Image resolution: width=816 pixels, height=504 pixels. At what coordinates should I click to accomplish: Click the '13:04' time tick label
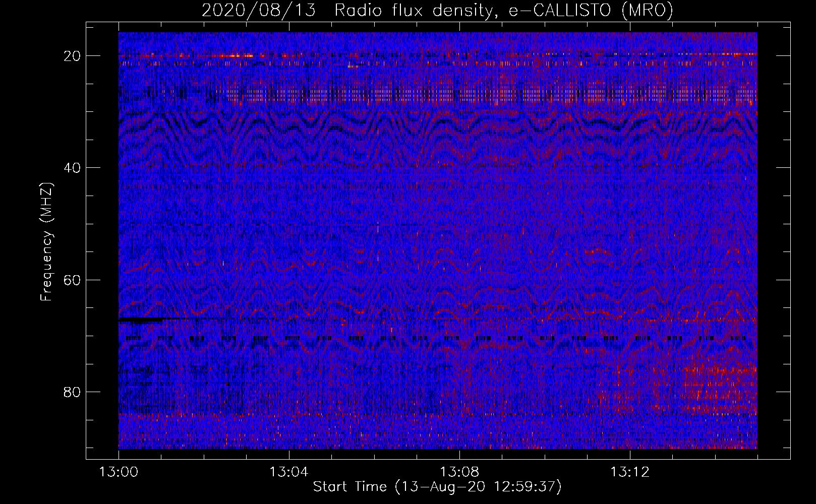coord(289,472)
